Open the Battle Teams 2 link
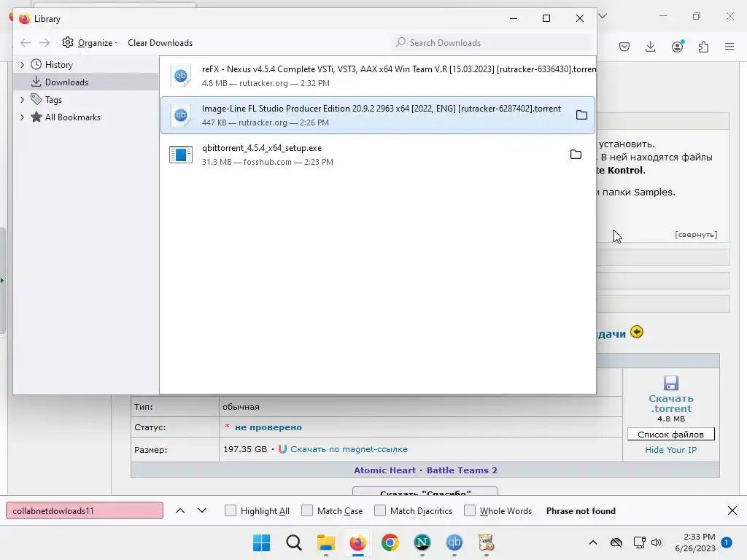 coord(462,470)
